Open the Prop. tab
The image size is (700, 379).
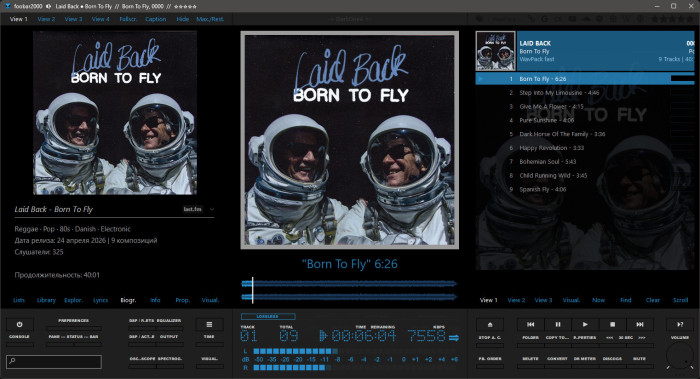click(x=182, y=300)
